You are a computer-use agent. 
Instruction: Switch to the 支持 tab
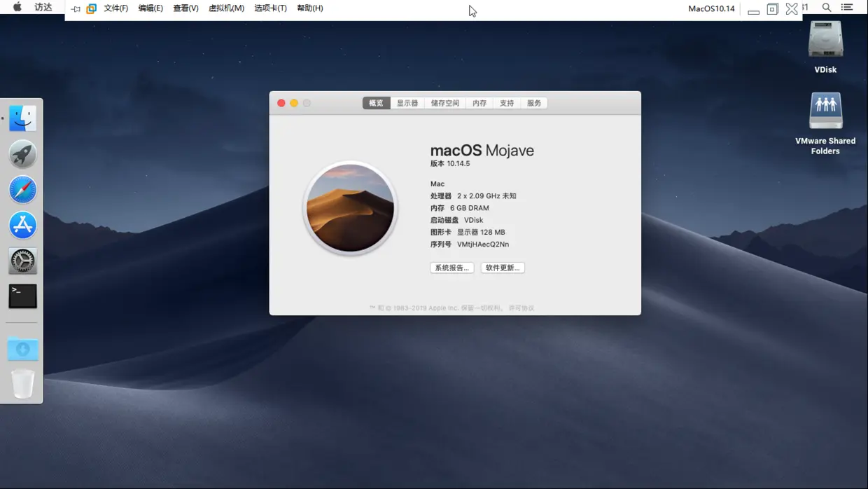pos(507,103)
